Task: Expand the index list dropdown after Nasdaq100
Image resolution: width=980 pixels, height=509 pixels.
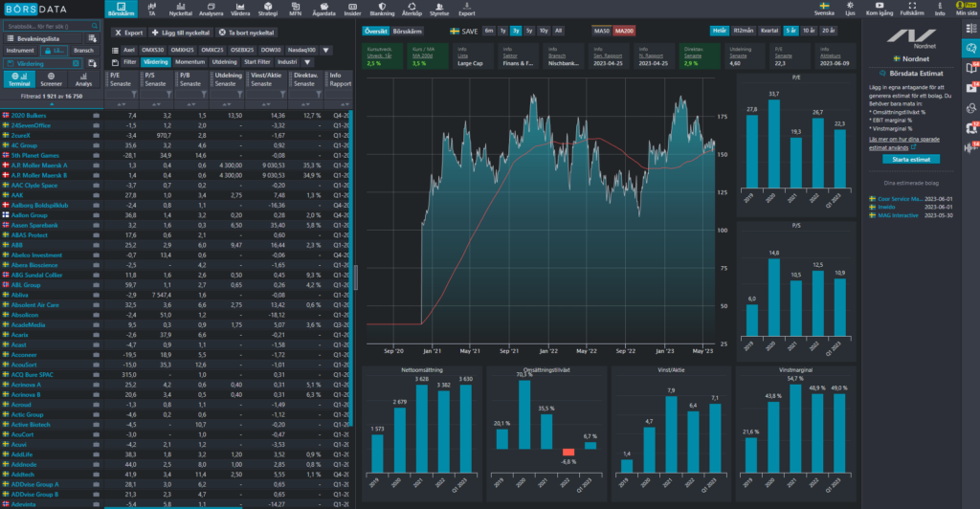Action: (325, 50)
